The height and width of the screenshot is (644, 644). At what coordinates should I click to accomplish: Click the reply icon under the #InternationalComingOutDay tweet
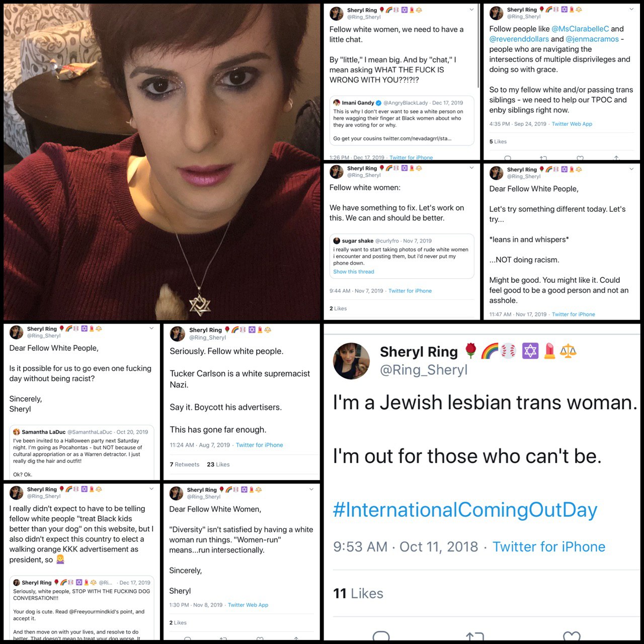pyautogui.click(x=381, y=636)
